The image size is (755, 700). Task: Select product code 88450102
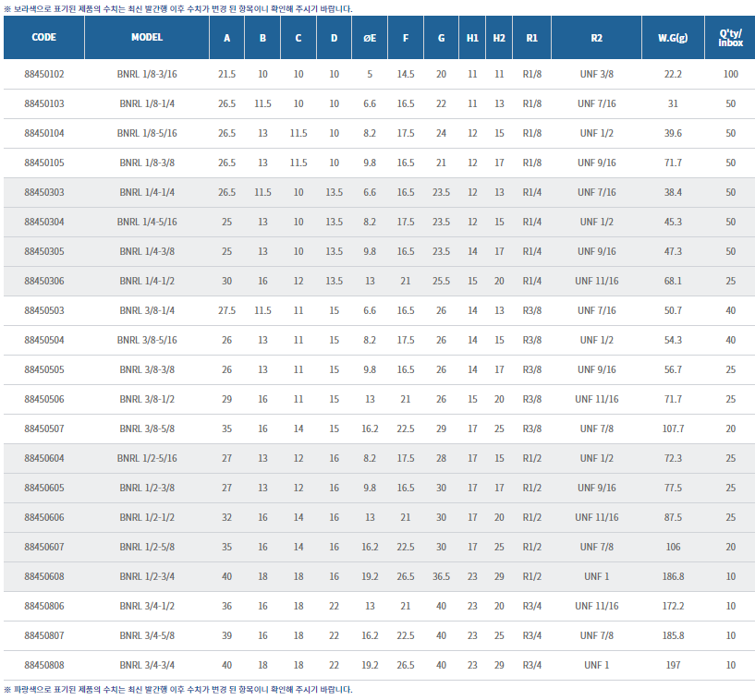43,74
